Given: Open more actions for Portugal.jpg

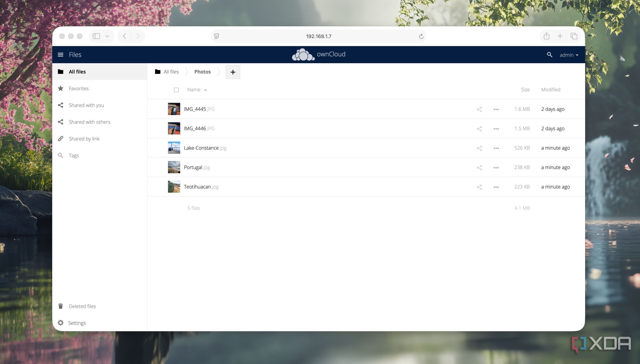Looking at the screenshot, I should pos(496,168).
